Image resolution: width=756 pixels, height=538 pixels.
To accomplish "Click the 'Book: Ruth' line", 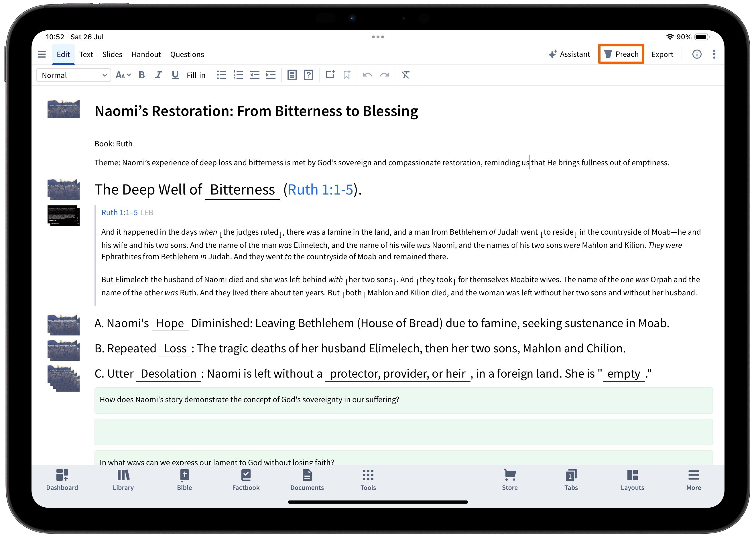I will [114, 144].
